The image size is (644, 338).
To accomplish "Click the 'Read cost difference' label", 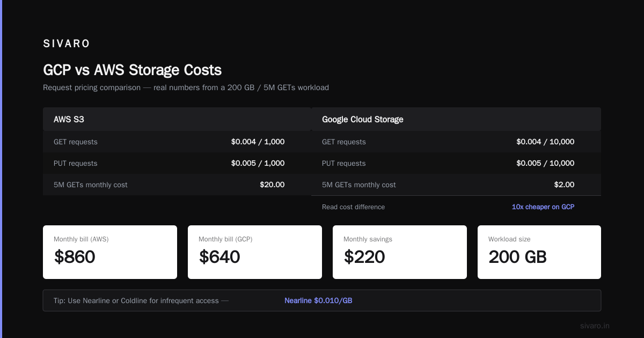I will pyautogui.click(x=353, y=207).
